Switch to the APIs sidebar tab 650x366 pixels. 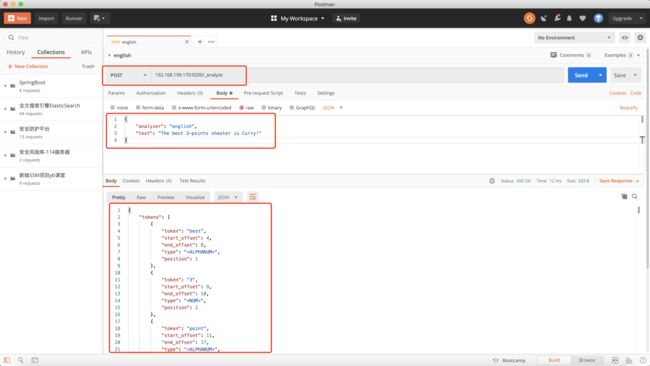tap(86, 52)
